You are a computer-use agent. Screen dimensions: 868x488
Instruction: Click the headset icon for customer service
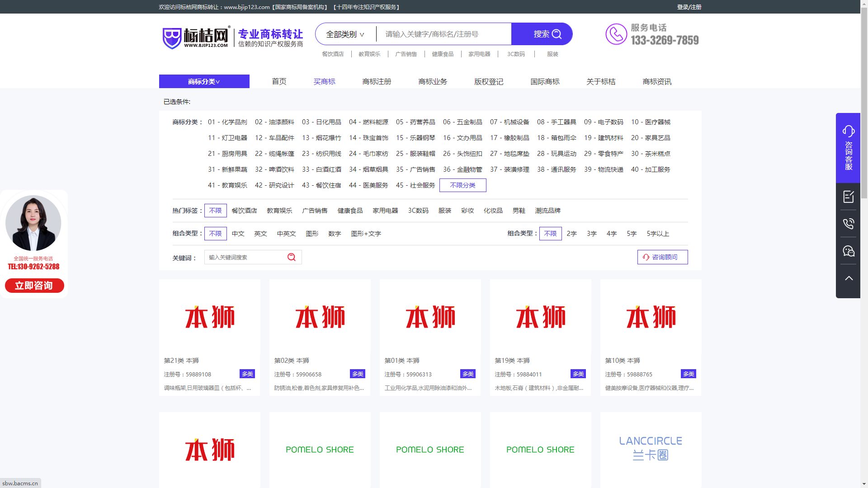tap(848, 131)
